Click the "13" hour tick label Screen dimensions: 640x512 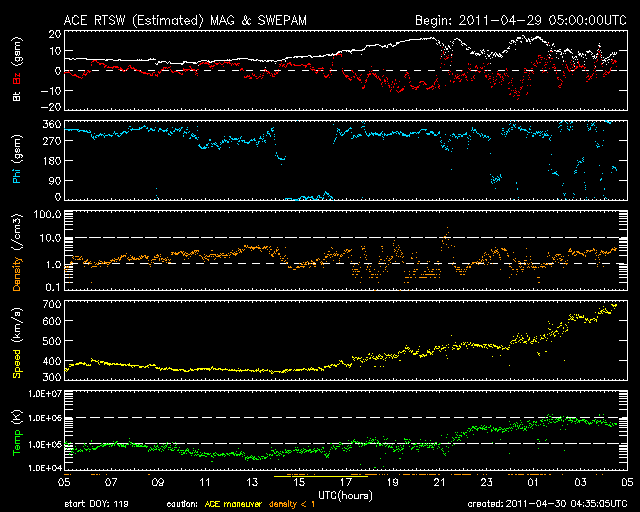(252, 482)
